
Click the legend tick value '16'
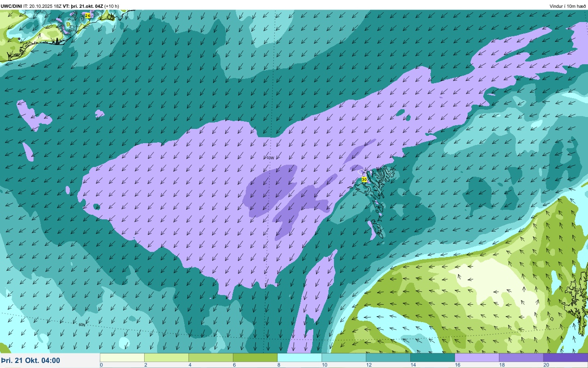click(x=457, y=365)
